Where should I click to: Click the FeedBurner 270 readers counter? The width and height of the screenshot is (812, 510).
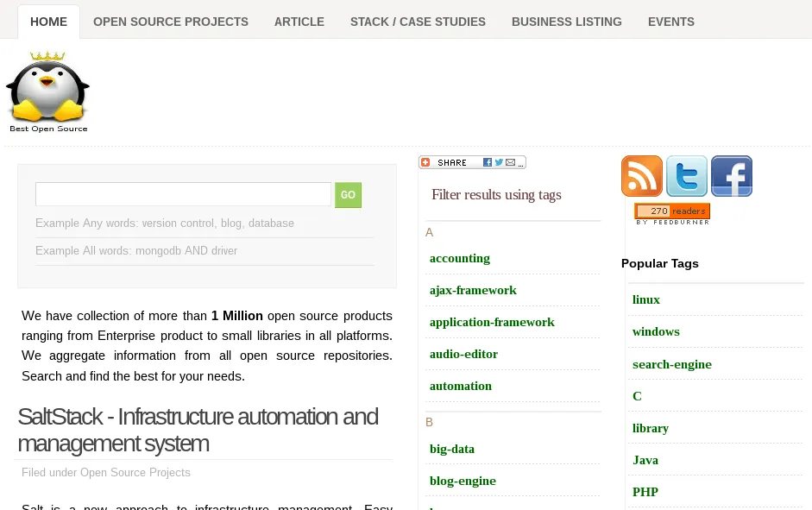pyautogui.click(x=671, y=211)
